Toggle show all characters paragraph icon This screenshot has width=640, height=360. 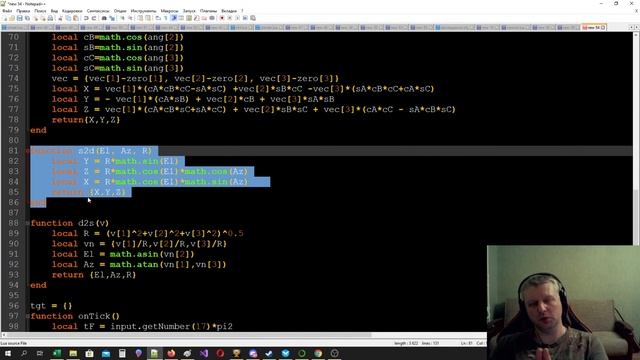[x=165, y=18]
